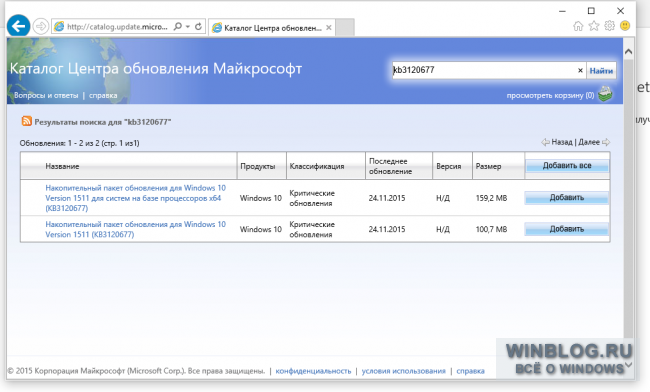
Task: Sort by Размер column header
Action: [x=488, y=166]
